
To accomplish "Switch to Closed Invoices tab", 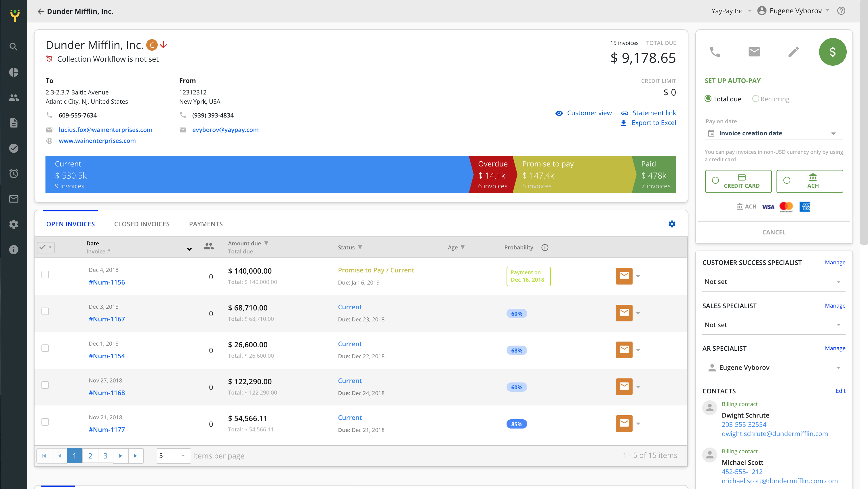I will 142,224.
